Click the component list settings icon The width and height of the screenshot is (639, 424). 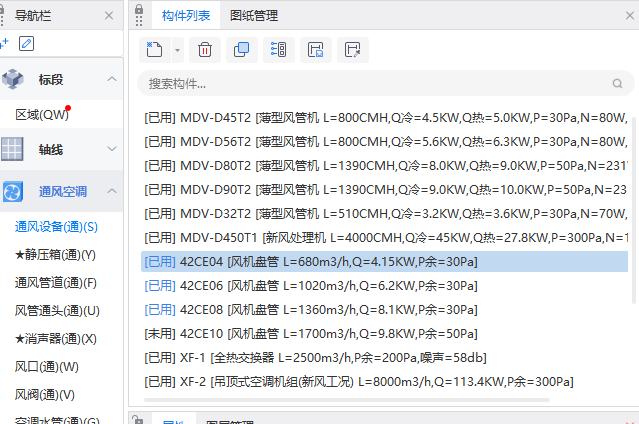pyautogui.click(x=279, y=50)
